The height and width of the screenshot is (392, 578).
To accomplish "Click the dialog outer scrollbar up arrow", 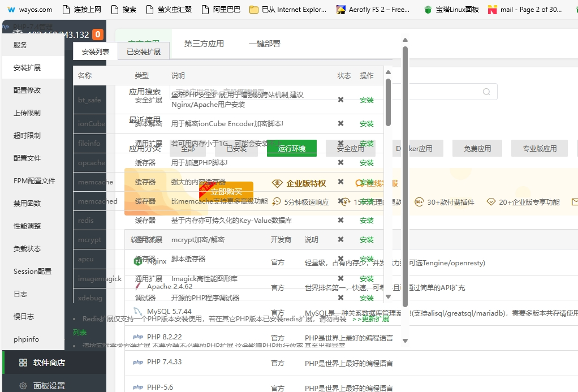I will [x=405, y=40].
